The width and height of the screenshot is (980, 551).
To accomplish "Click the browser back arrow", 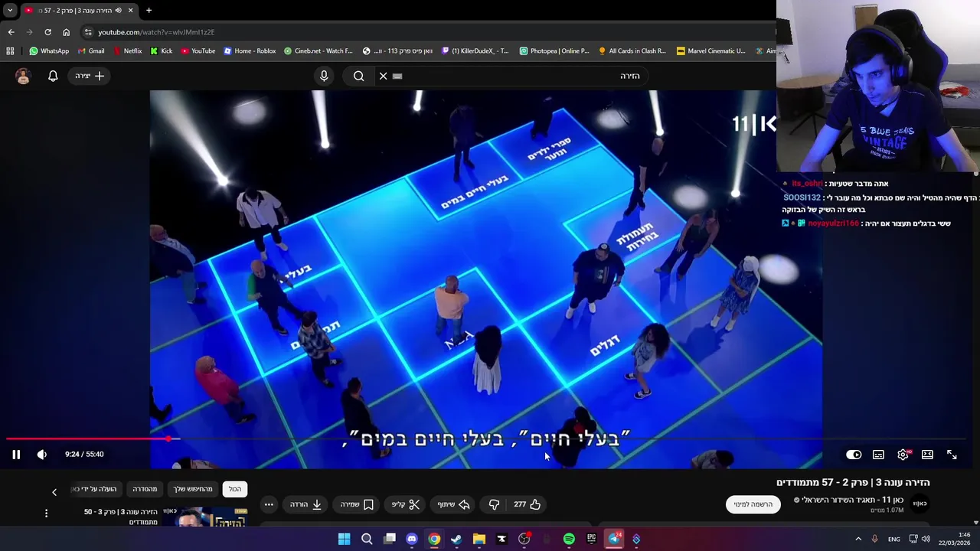I will (11, 32).
